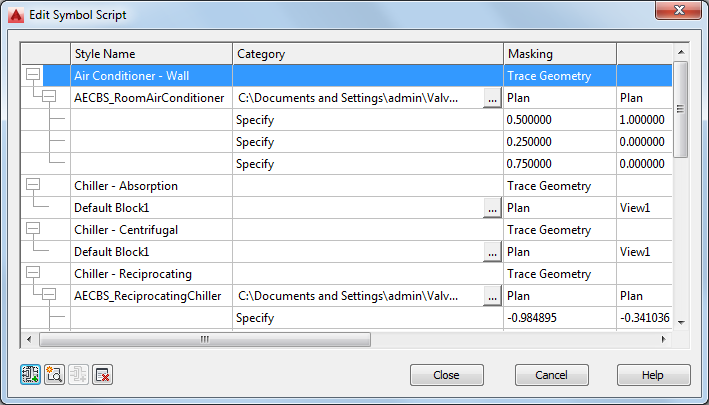709x405 pixels.
Task: Click the Category column header
Action: [x=367, y=53]
